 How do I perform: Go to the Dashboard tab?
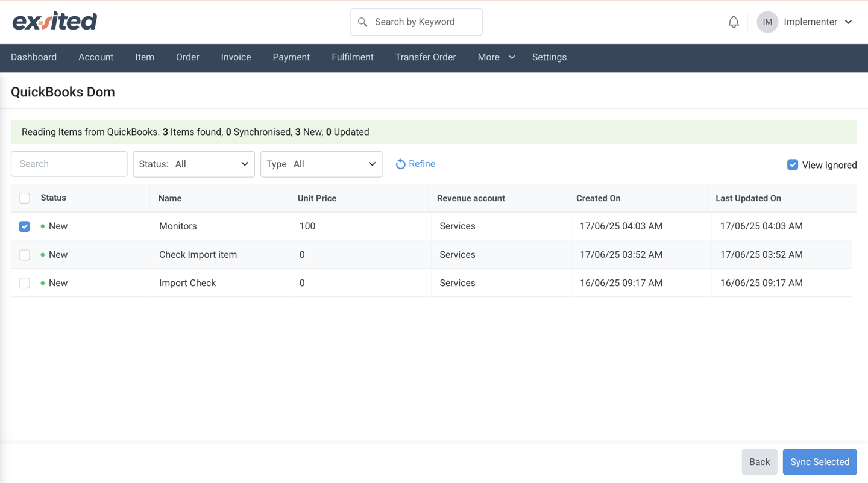pos(34,57)
